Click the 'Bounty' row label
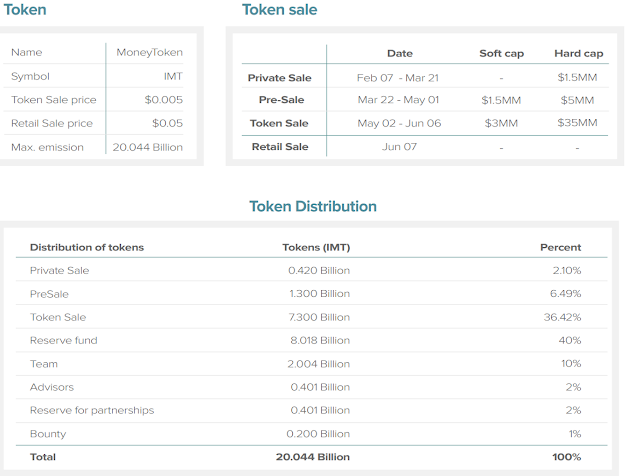This screenshot has height=476, width=633. 48,434
